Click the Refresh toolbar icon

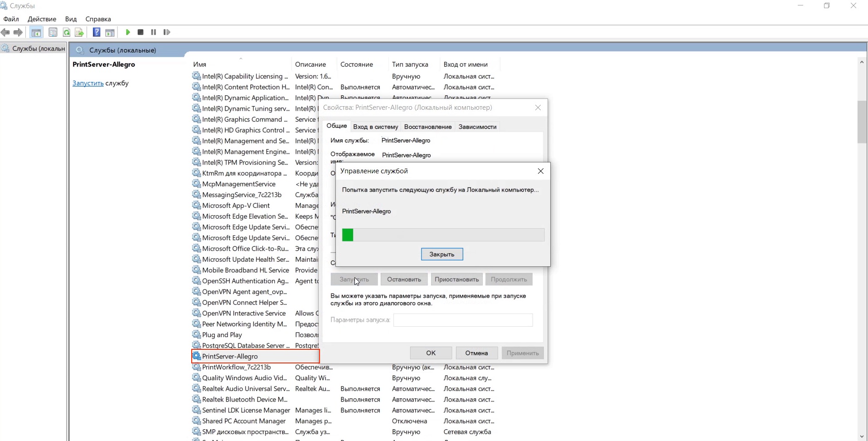pos(67,32)
